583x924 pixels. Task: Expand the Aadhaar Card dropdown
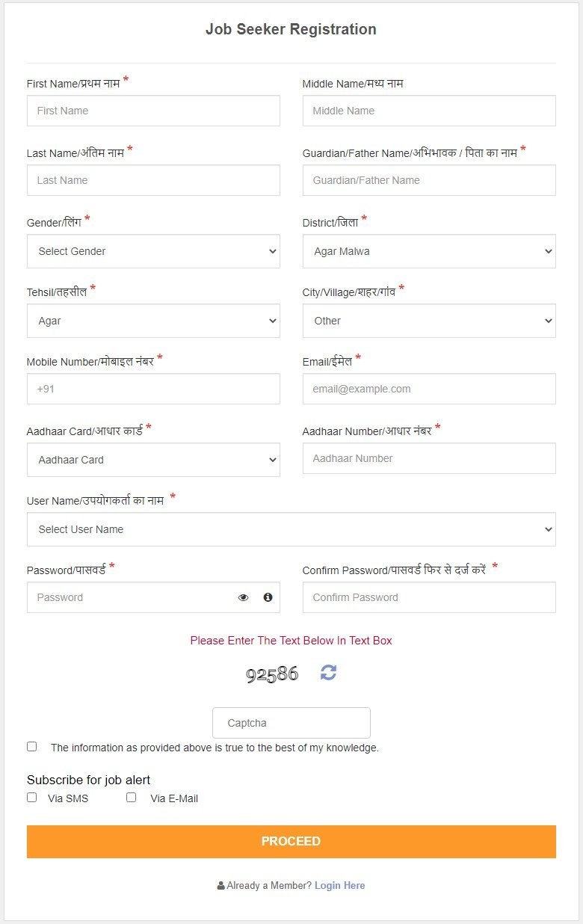pos(153,460)
